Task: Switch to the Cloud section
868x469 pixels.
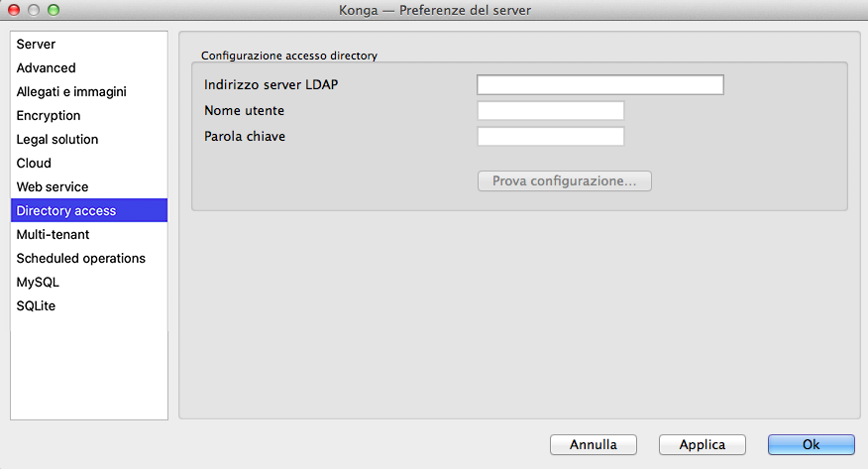Action: click(x=34, y=164)
